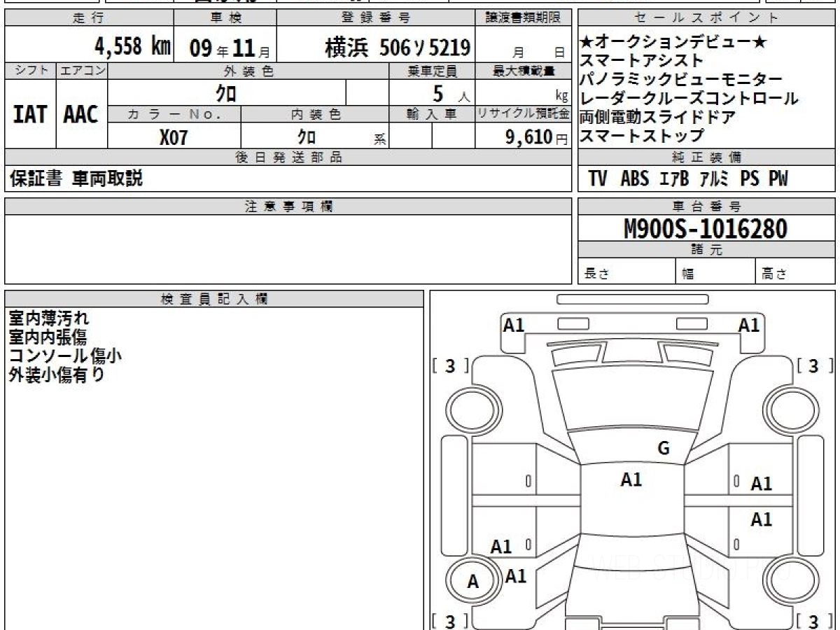Select the ★オークションデビュー★ line
The height and width of the screenshot is (630, 840).
(x=673, y=43)
